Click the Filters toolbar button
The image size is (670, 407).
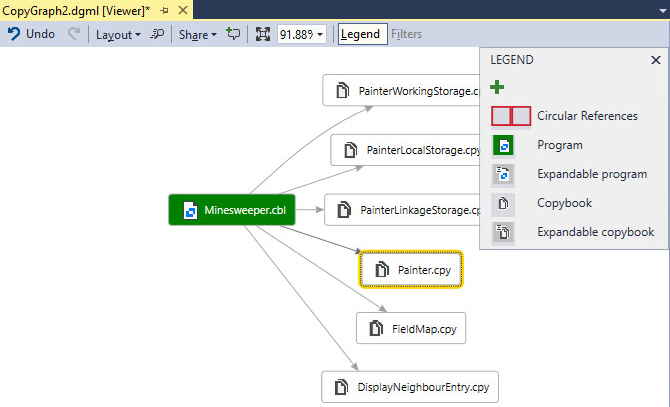click(406, 34)
